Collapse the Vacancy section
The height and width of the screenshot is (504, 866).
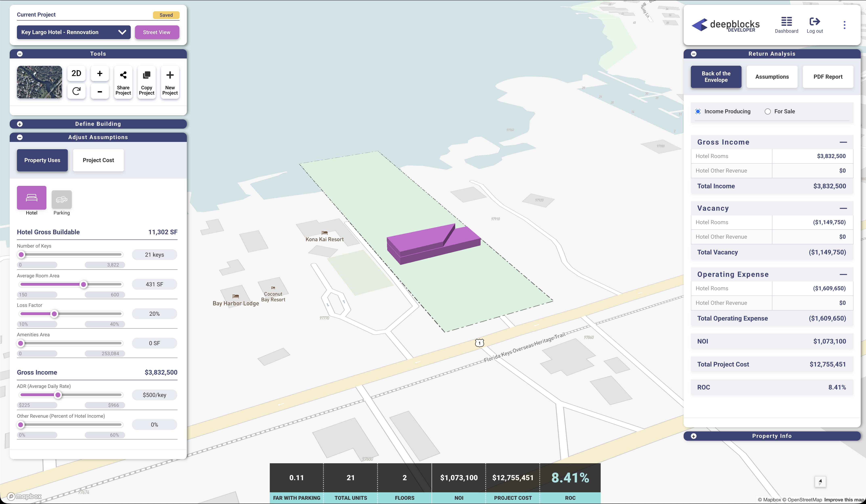coord(843,208)
